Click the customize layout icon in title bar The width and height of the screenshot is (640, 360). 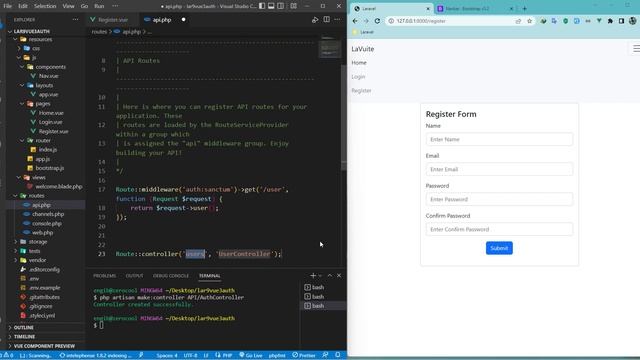pyautogui.click(x=293, y=6)
